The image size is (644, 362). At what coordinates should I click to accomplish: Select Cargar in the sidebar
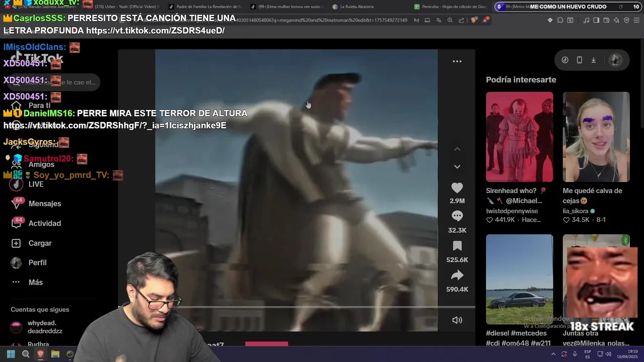point(40,243)
